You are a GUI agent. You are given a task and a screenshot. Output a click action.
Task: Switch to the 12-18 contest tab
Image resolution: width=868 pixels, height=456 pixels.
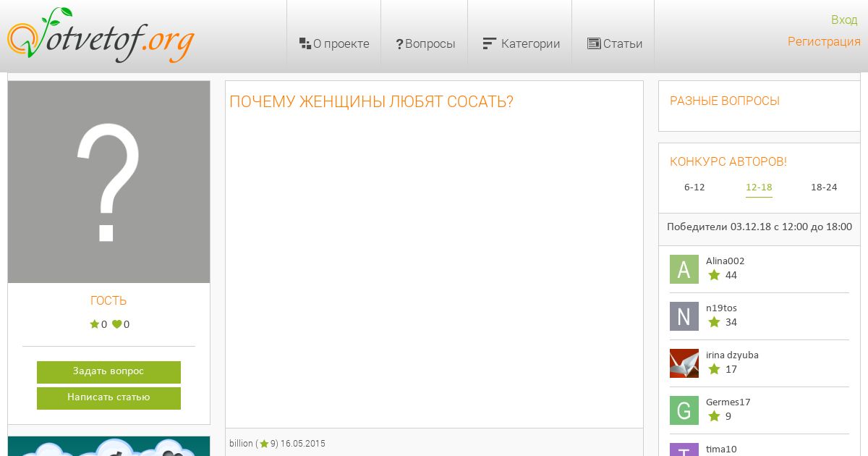pos(759,187)
